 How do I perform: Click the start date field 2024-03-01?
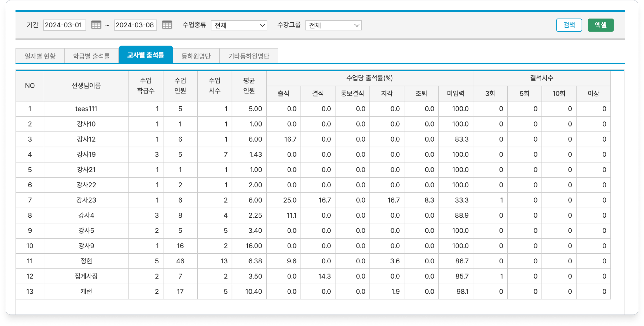coord(64,25)
